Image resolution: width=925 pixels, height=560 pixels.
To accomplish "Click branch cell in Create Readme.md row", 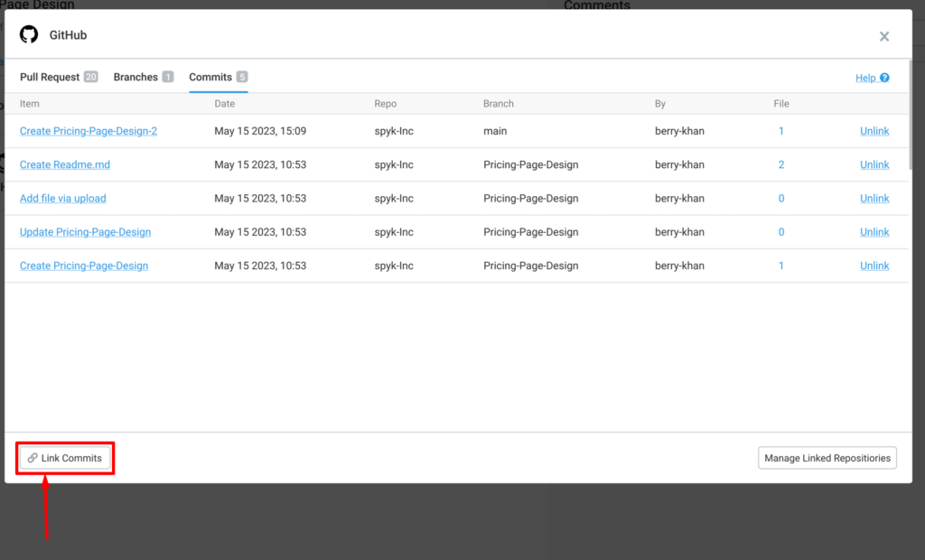I will coord(531,164).
